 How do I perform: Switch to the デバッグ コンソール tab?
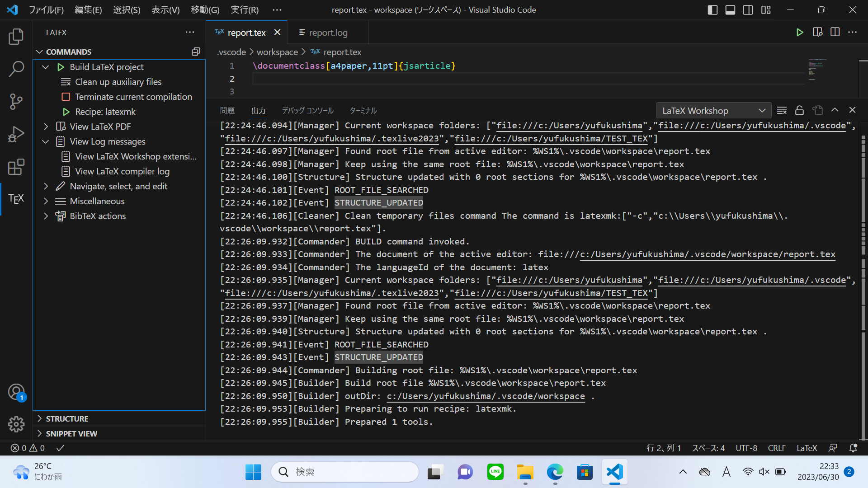pyautogui.click(x=307, y=111)
